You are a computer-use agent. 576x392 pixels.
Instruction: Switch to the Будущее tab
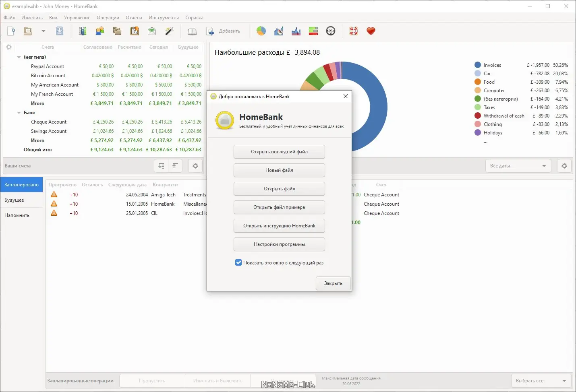22,200
